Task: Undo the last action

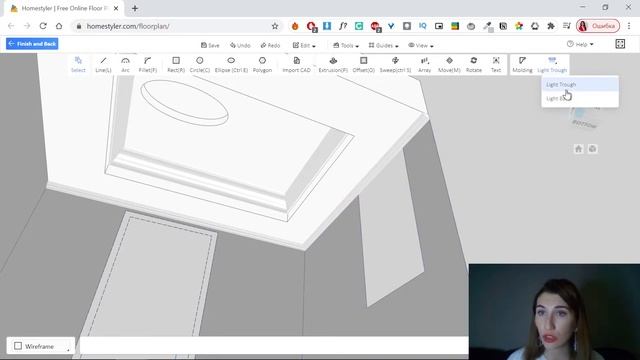Action: (240, 45)
